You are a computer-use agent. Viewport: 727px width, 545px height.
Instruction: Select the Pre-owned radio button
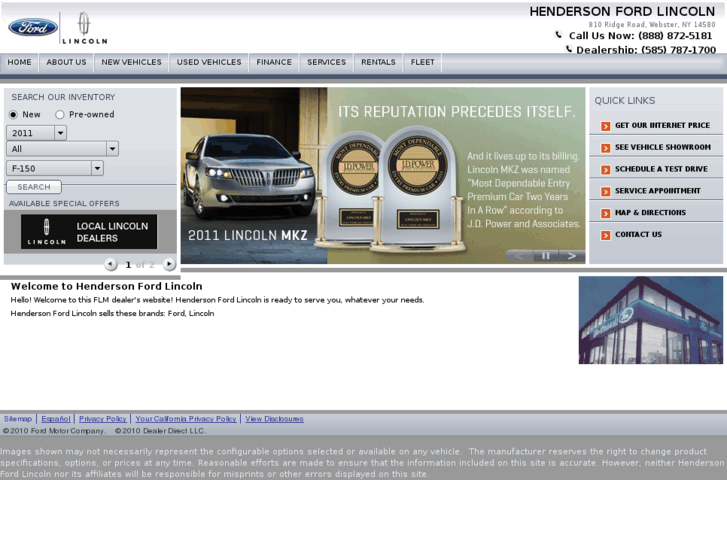point(59,115)
